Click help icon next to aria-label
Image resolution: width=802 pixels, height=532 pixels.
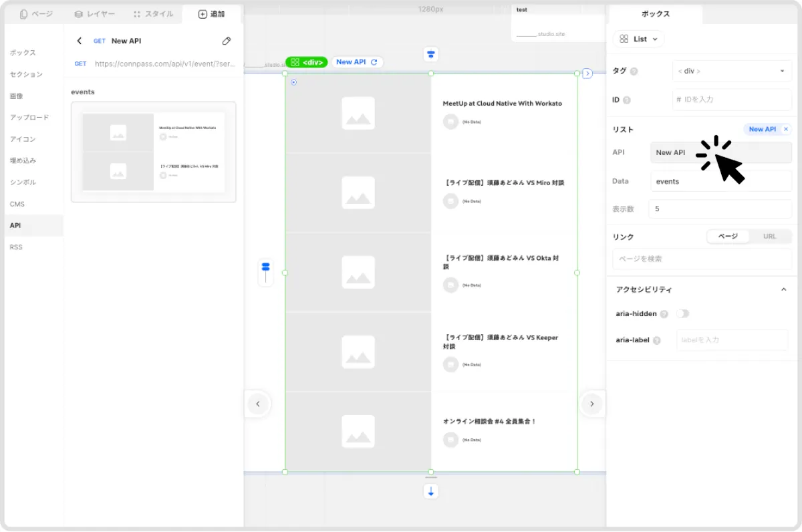click(656, 340)
